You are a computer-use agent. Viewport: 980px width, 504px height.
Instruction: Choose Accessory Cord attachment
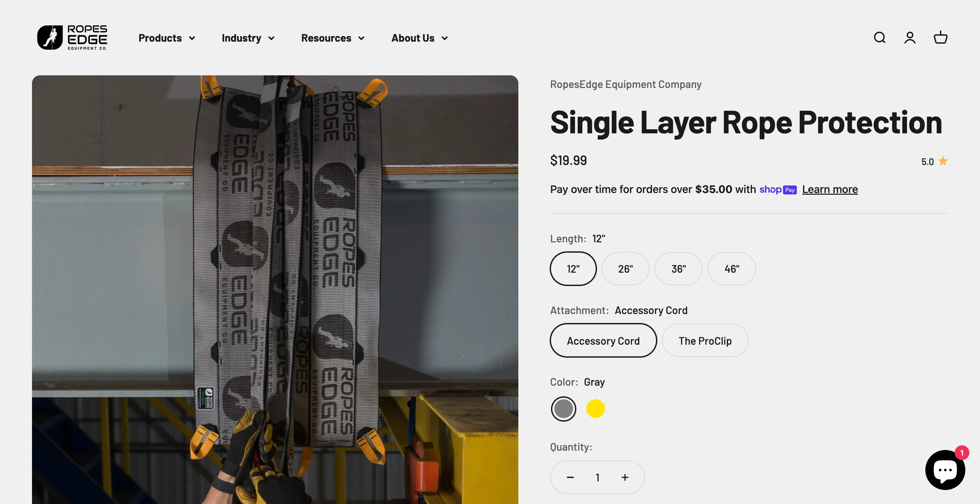pos(603,340)
